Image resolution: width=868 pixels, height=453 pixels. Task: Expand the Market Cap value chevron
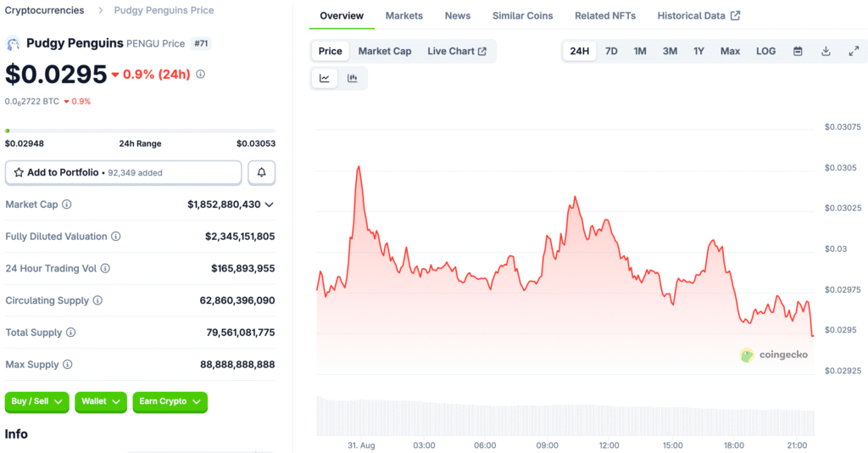pyautogui.click(x=269, y=205)
